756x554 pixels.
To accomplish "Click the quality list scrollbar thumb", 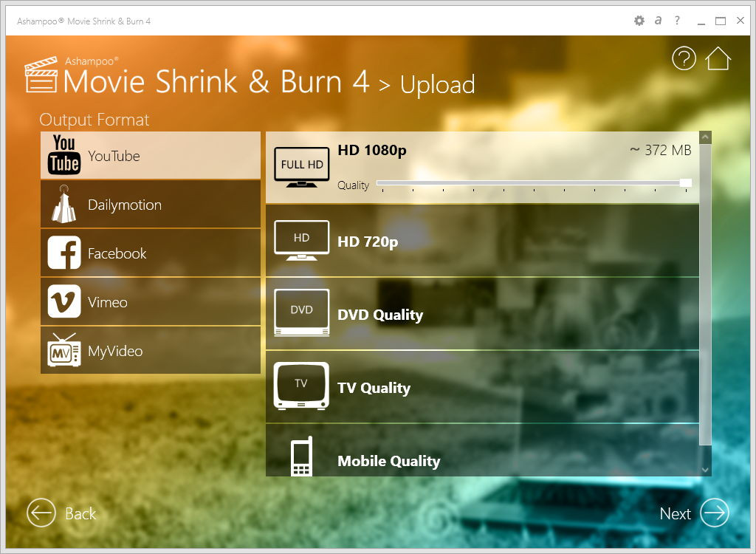I will (x=705, y=295).
